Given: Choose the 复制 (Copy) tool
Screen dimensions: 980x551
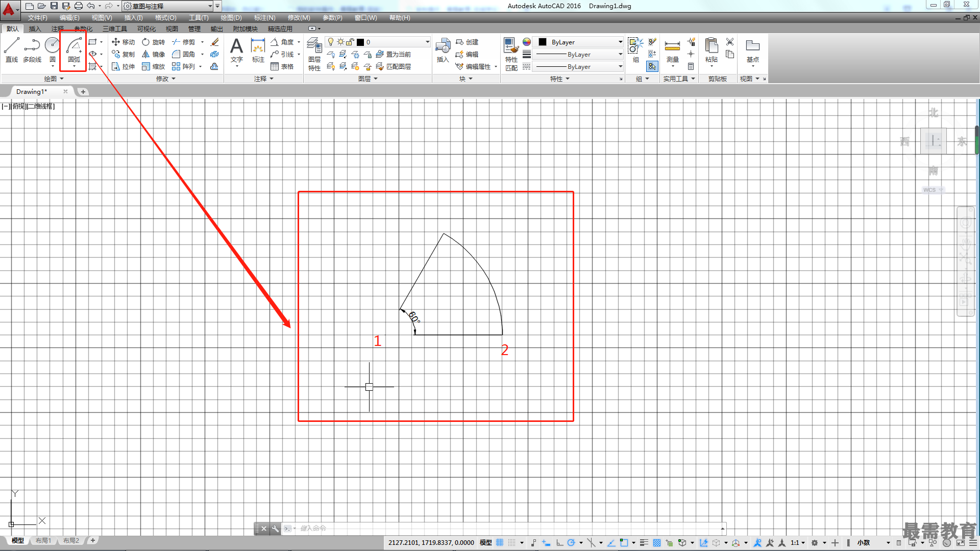Looking at the screenshot, I should click(123, 54).
